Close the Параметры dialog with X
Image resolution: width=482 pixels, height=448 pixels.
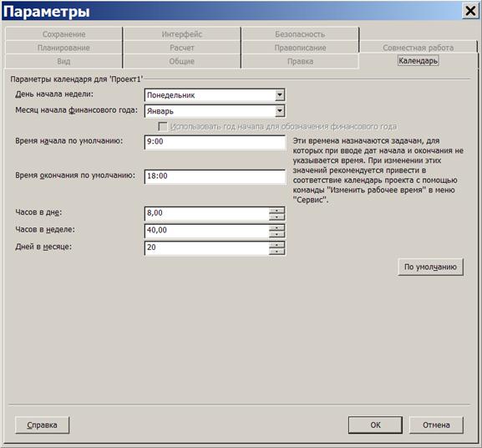470,11
